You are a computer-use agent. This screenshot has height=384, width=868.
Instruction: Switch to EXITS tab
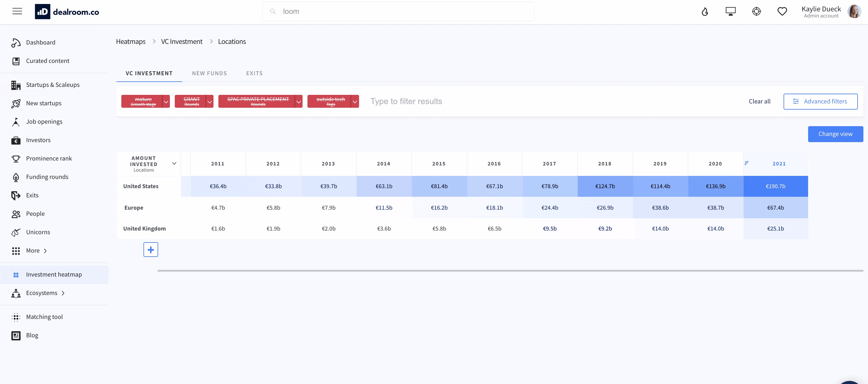tap(254, 73)
